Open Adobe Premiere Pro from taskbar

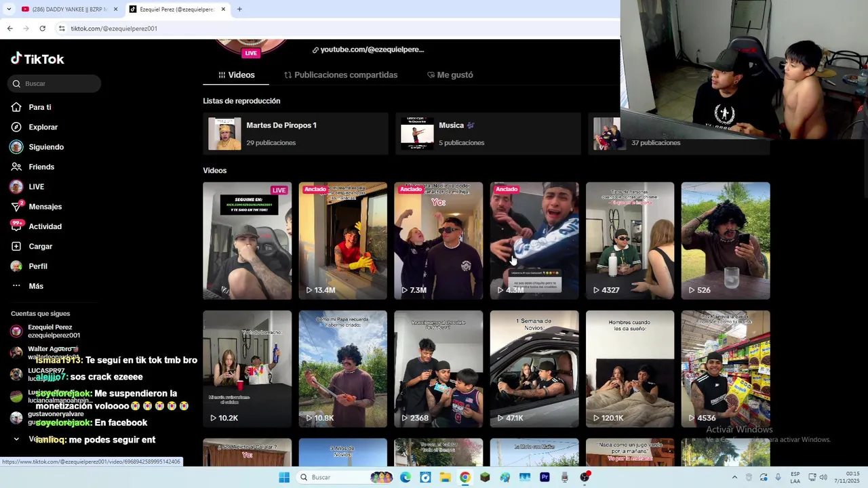(545, 477)
